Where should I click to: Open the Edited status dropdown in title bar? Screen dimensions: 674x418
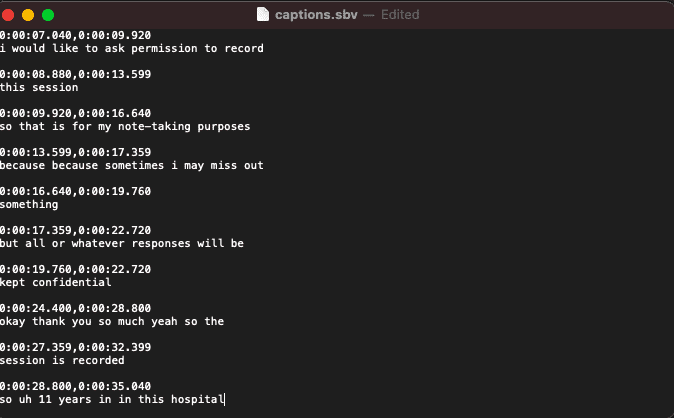pos(400,15)
